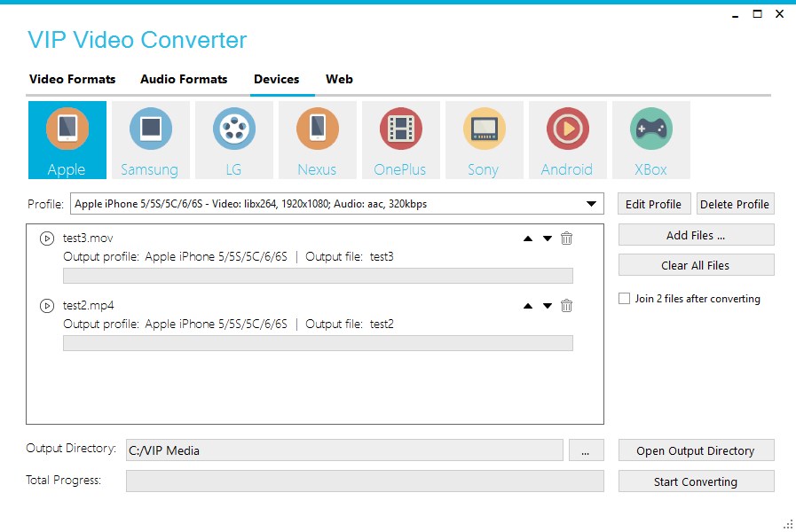
Task: Select the Android device category
Action: tap(568, 140)
